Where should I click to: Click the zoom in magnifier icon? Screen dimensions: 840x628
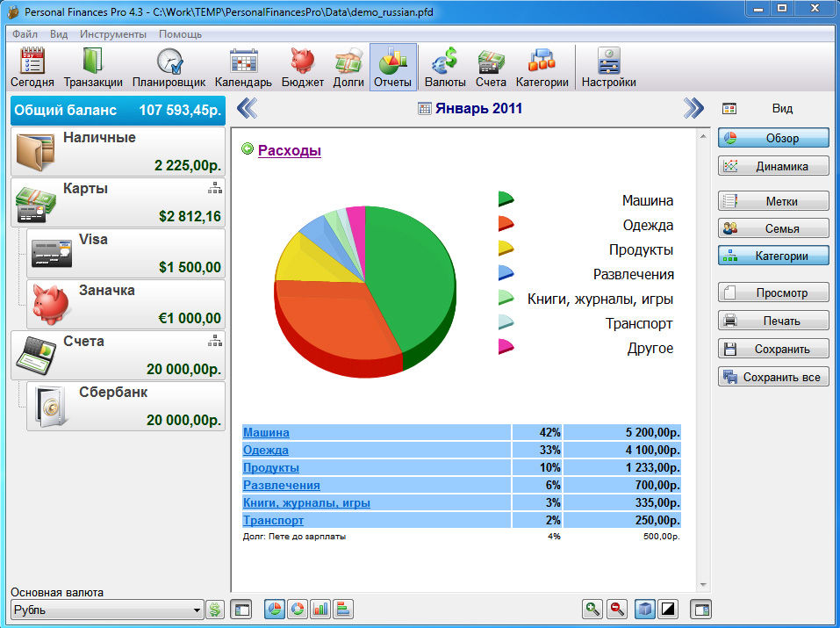593,609
